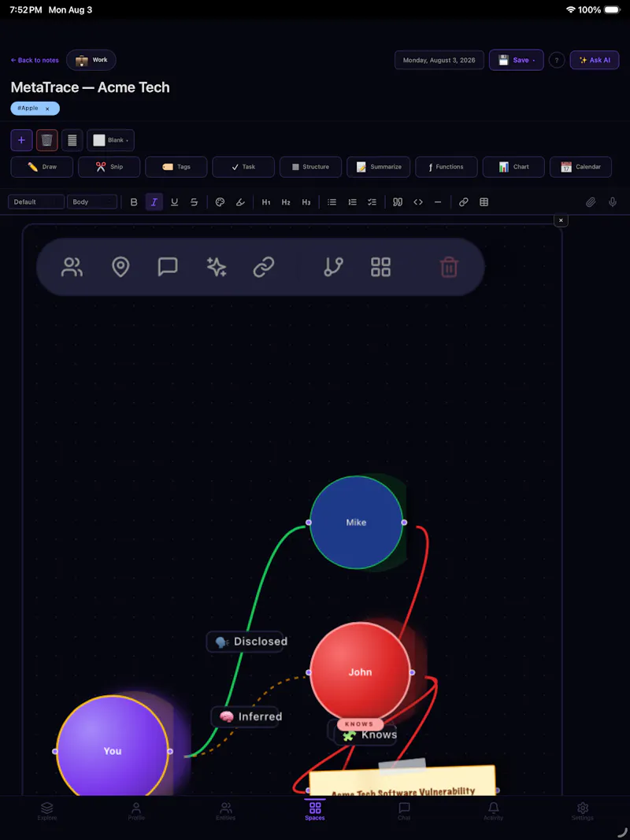Add a Task
Viewport: 630px width, 840px height.
[243, 167]
